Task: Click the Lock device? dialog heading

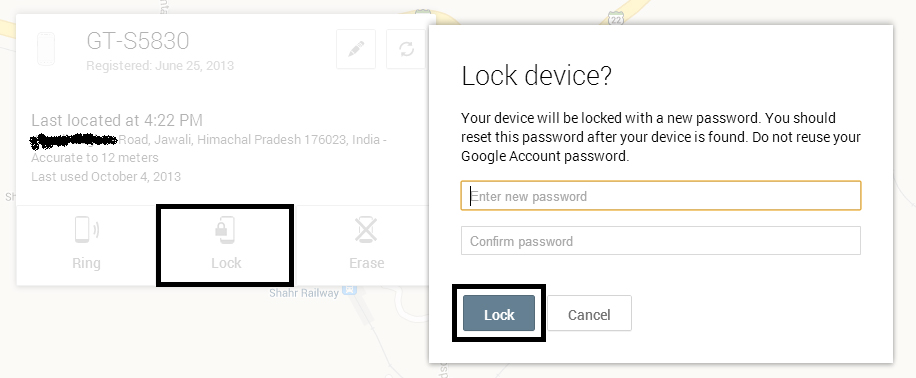Action: coord(536,77)
